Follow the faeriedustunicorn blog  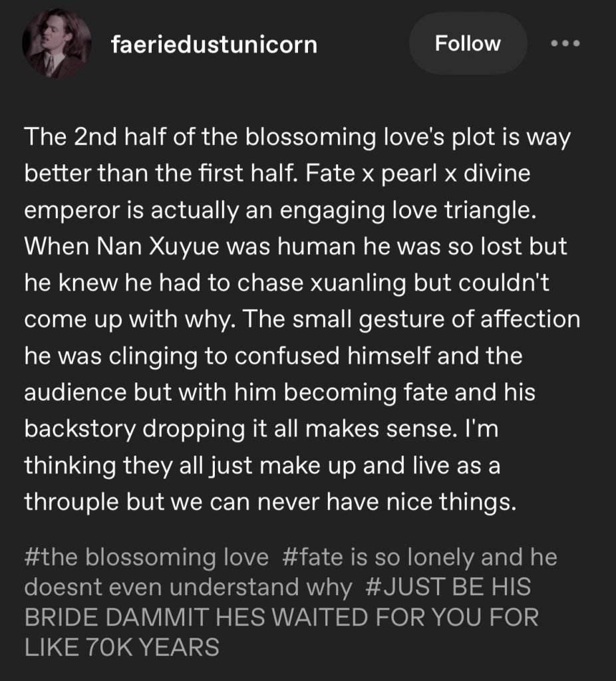point(467,44)
